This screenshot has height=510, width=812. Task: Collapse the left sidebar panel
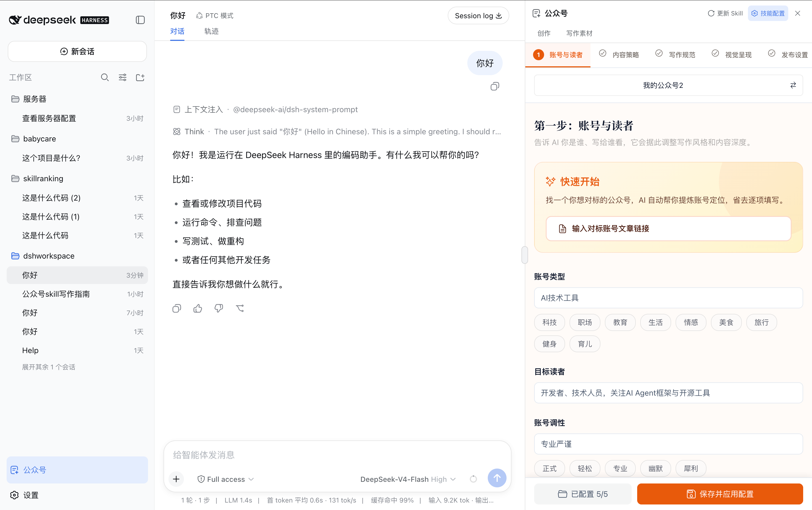tap(140, 20)
